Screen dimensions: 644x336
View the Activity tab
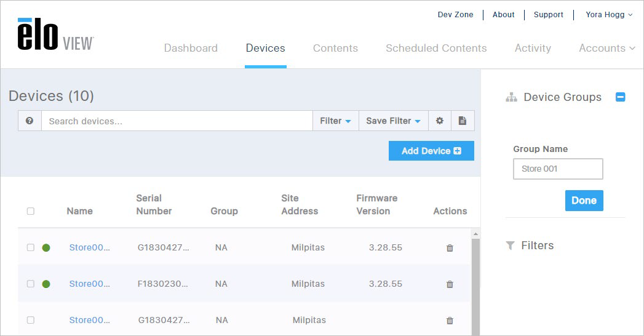533,48
